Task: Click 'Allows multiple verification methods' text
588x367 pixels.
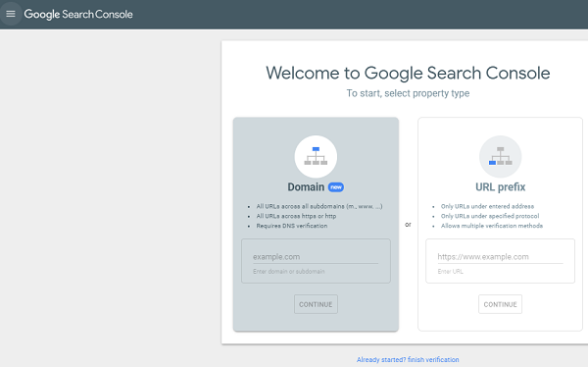Action: pyautogui.click(x=492, y=226)
